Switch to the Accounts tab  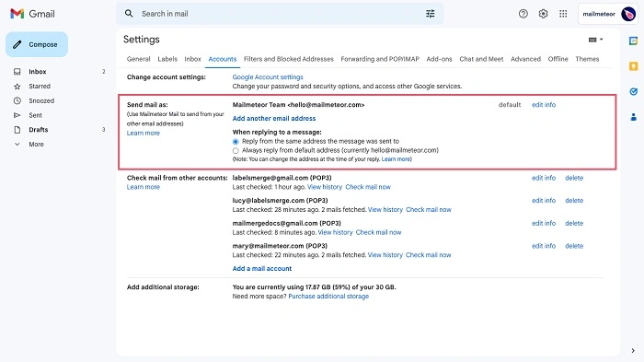click(x=223, y=59)
